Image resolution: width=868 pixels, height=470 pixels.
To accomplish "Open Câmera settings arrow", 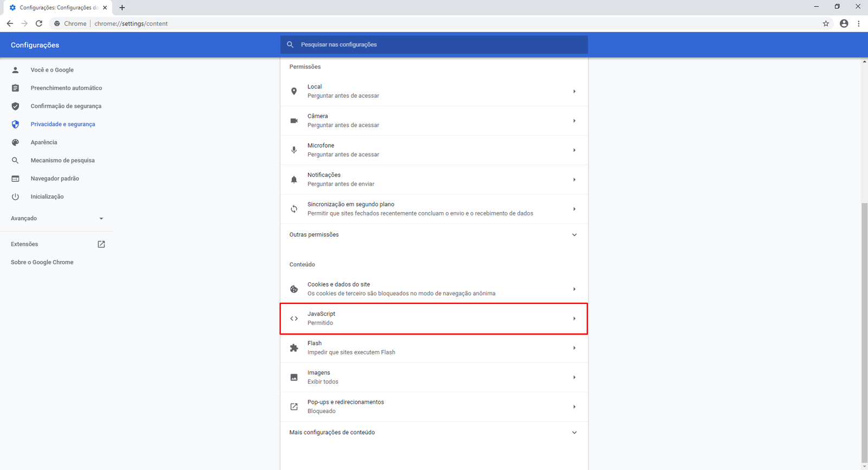I will (x=574, y=120).
